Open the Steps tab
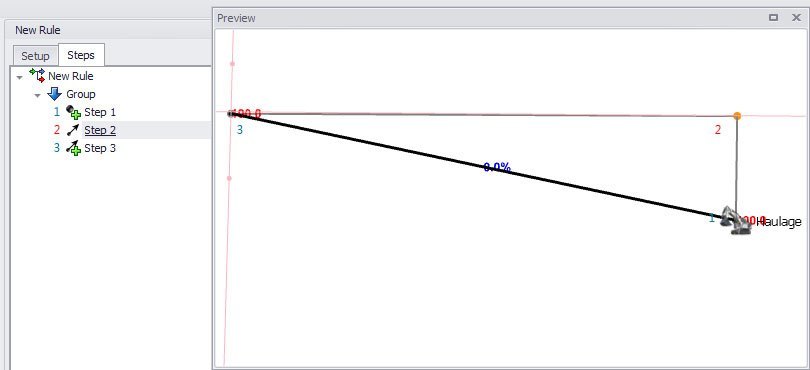810x370 pixels. click(81, 55)
